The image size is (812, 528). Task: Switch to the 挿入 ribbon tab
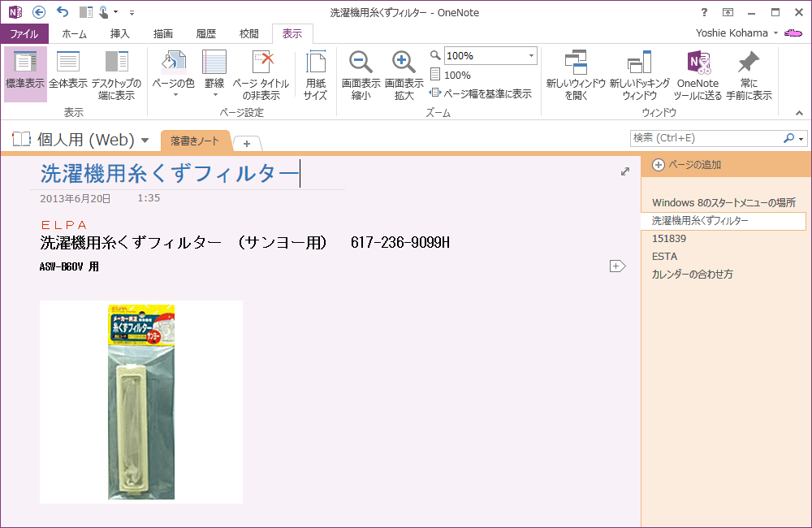120,34
